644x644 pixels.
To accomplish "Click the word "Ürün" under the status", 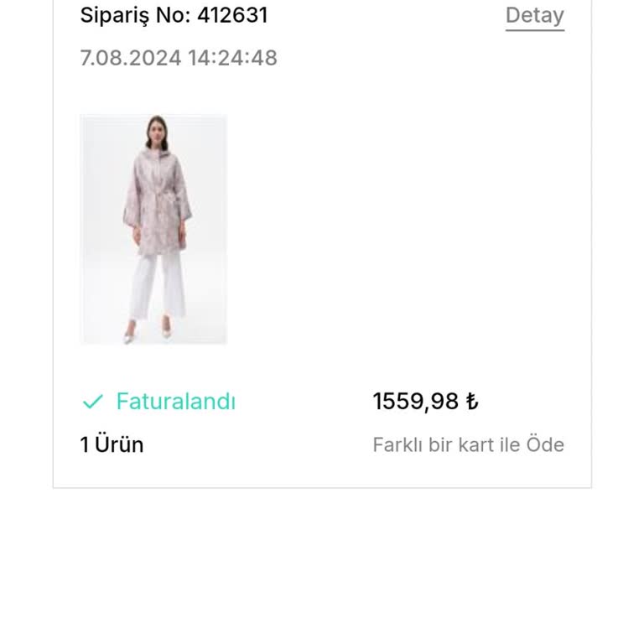I will pyautogui.click(x=119, y=444).
